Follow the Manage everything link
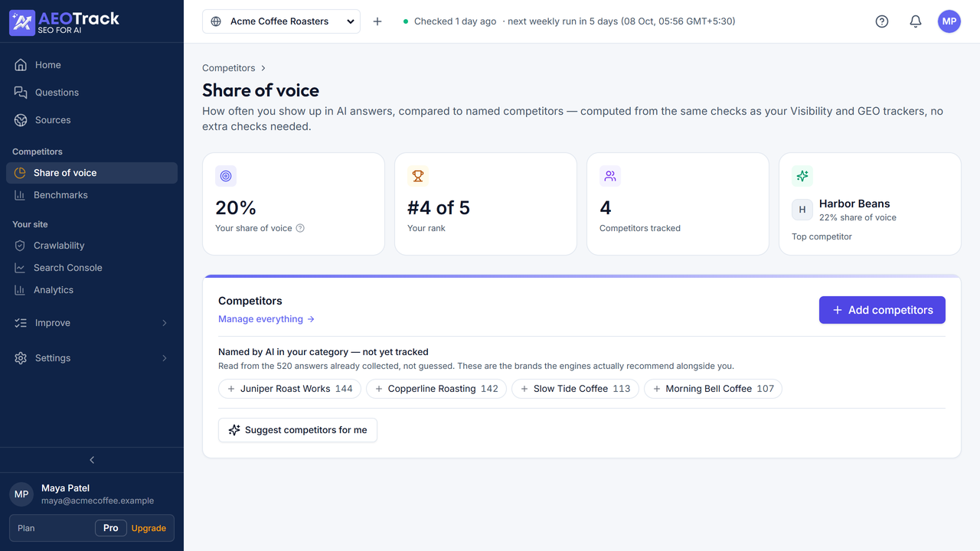This screenshot has width=980, height=551. [x=266, y=319]
